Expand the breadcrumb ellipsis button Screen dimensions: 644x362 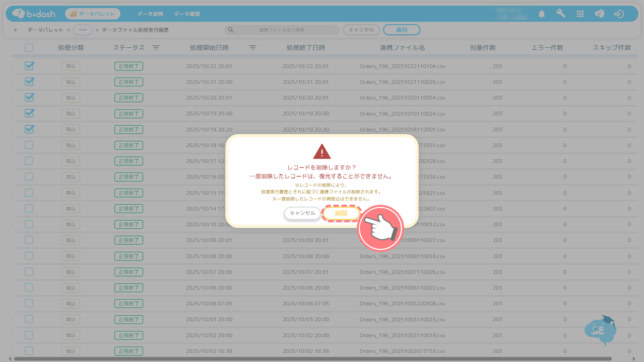(x=83, y=30)
